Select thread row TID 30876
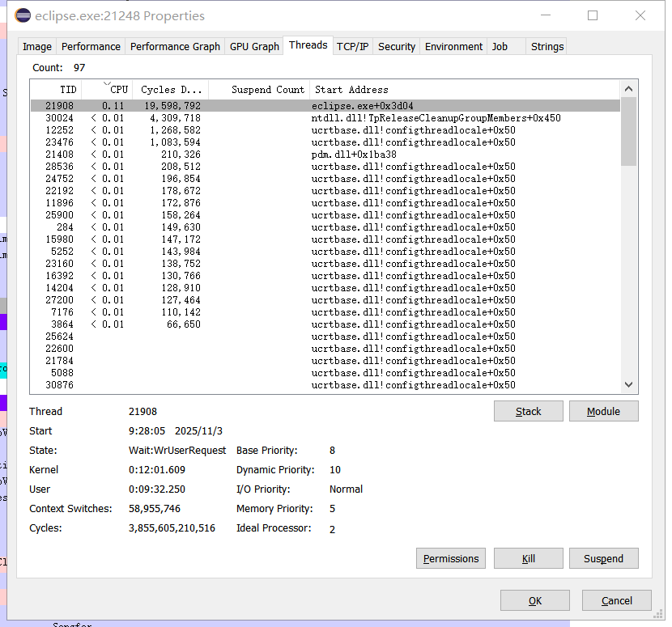 [325, 384]
